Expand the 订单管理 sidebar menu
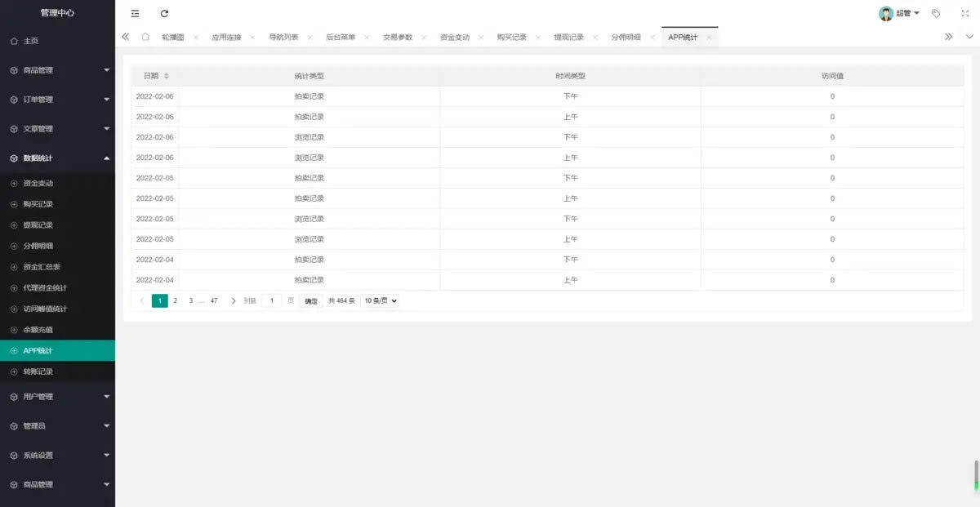 [x=57, y=100]
